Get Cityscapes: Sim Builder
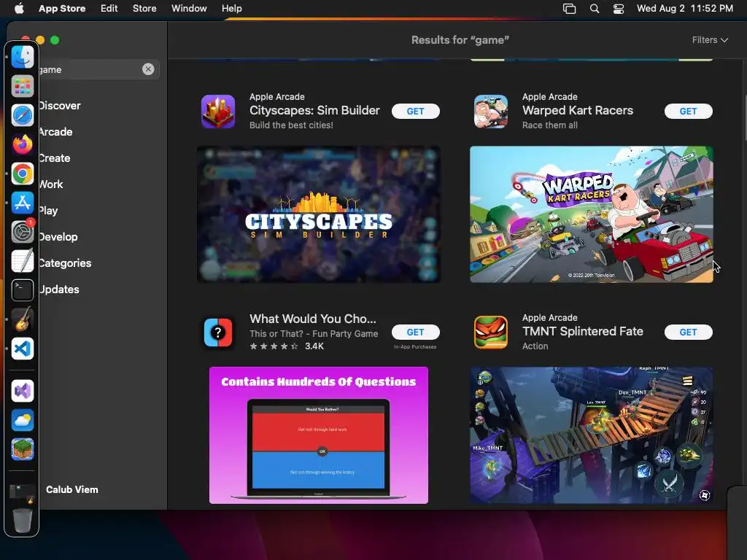This screenshot has height=560, width=747. click(415, 111)
